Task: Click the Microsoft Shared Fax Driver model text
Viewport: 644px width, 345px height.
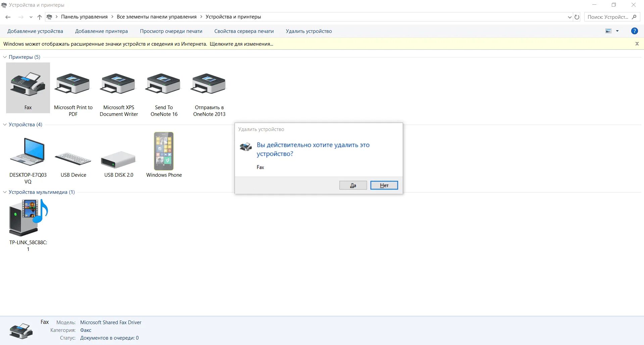Action: [111, 322]
